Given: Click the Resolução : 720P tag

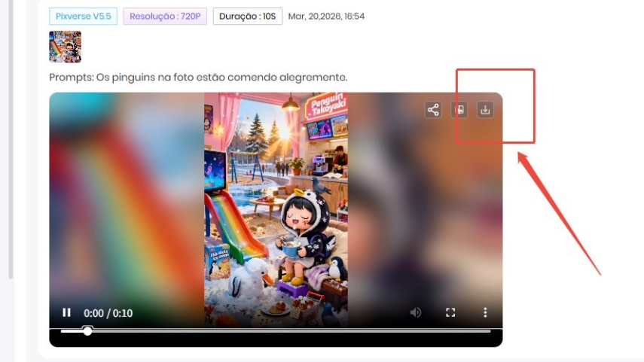Looking at the screenshot, I should [165, 17].
